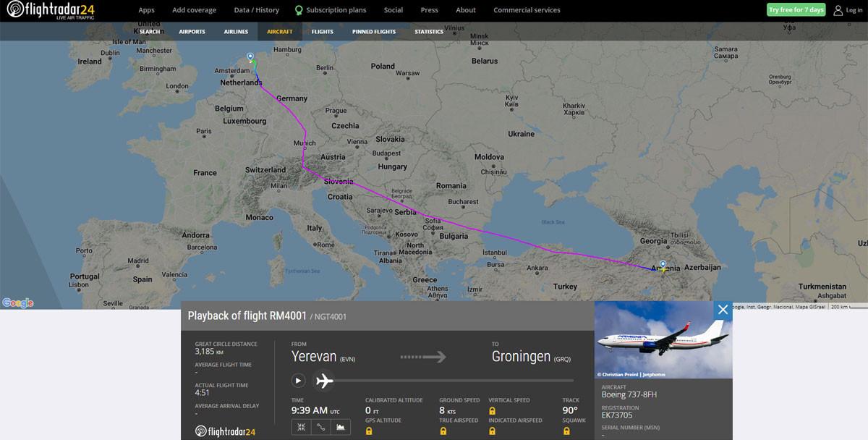868x440 pixels.
Task: Select the Pinned Flights tab
Action: [374, 32]
